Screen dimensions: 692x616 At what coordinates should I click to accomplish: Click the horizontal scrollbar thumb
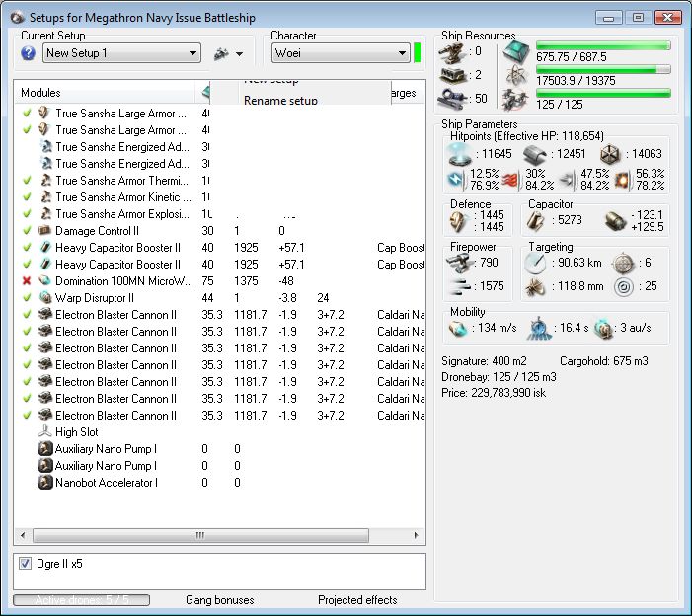click(200, 535)
